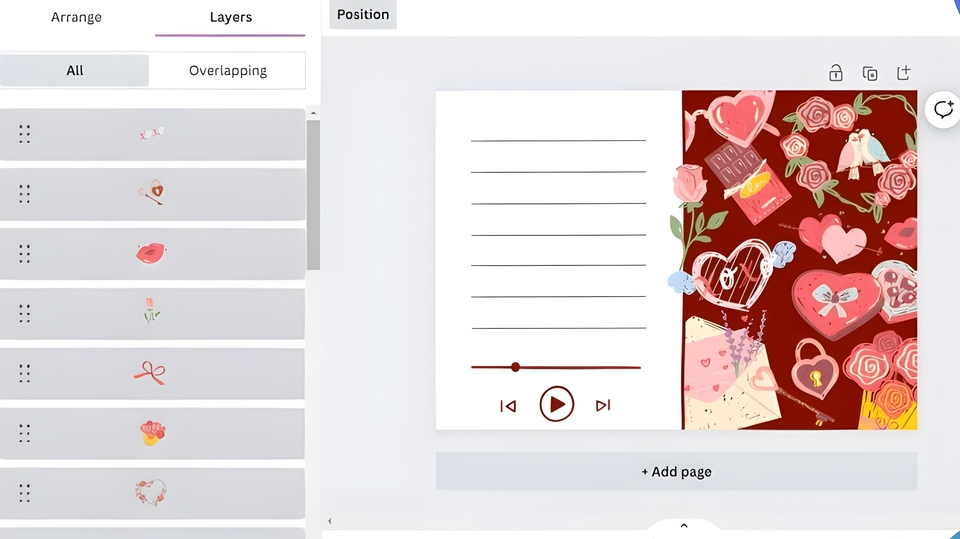This screenshot has height=539, width=960.
Task: Expand the bottom pages panel chevron
Action: (684, 526)
